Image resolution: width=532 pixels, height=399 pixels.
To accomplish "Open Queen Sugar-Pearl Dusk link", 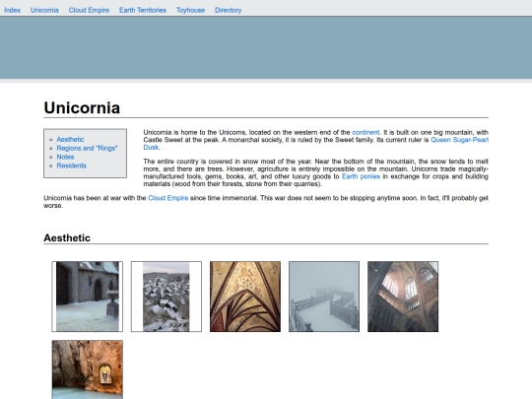I will point(459,140).
